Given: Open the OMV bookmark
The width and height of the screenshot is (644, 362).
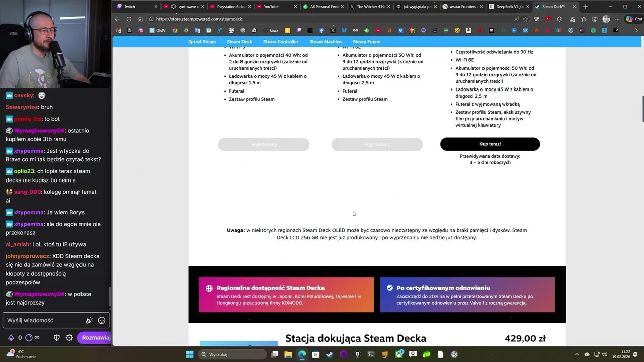Looking at the screenshot, I should pos(157,30).
